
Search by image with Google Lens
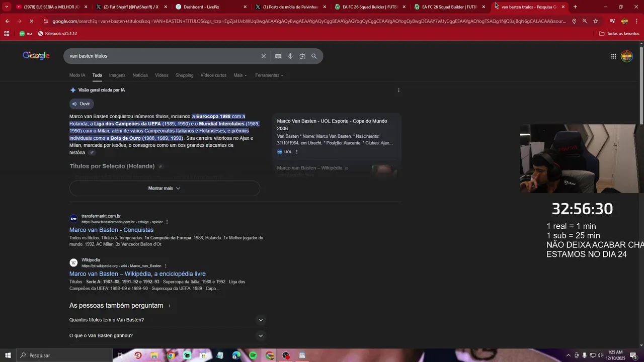tap(302, 56)
